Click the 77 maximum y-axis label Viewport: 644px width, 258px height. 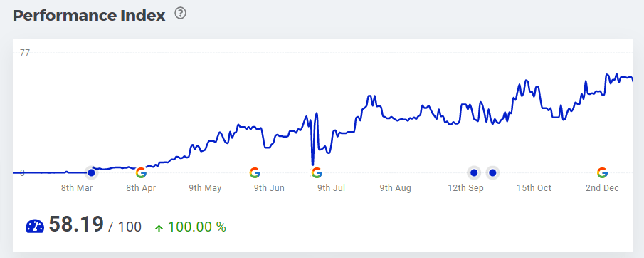point(25,53)
